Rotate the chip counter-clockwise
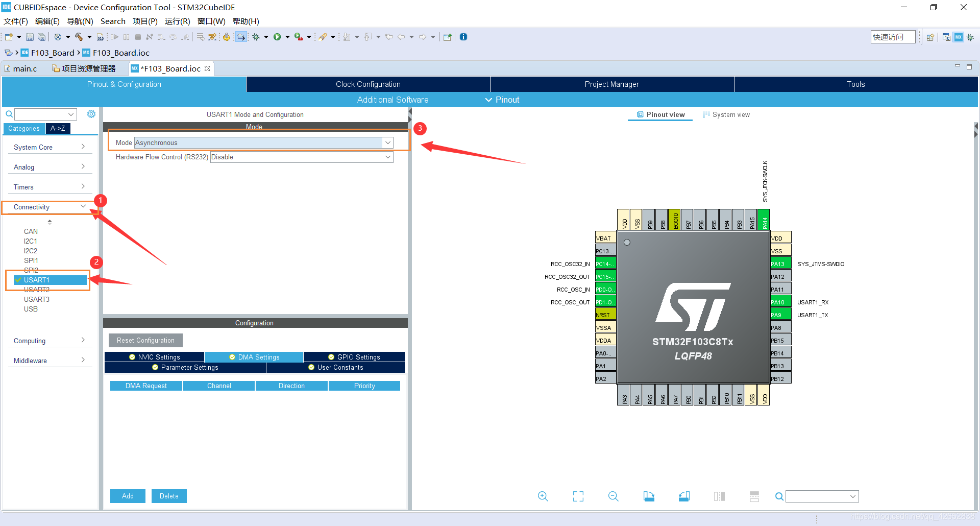Viewport: 980px width, 526px height. (x=684, y=496)
